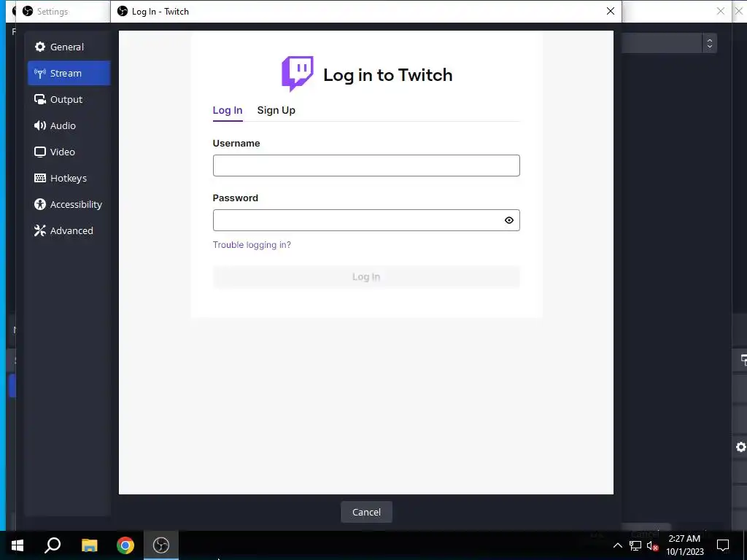Switch to the Log In tab
This screenshot has height=560, width=747.
click(228, 111)
